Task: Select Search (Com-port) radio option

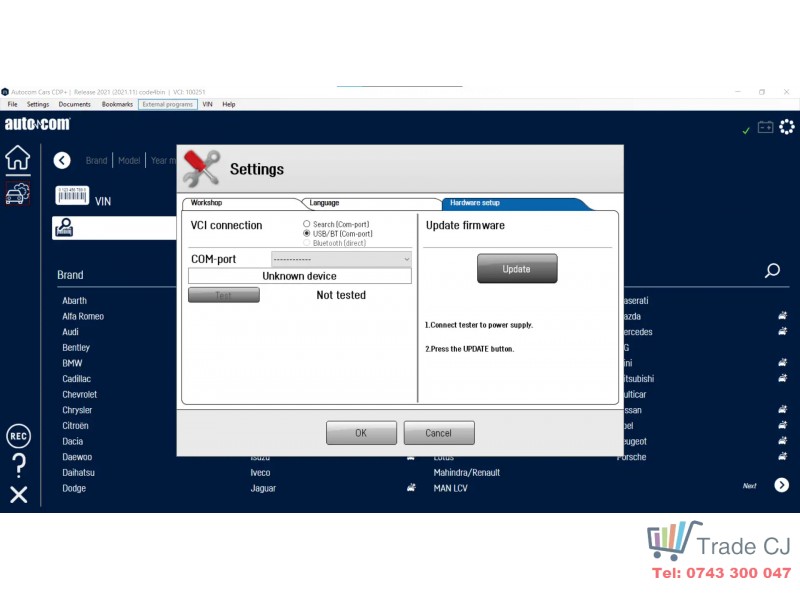Action: point(307,224)
